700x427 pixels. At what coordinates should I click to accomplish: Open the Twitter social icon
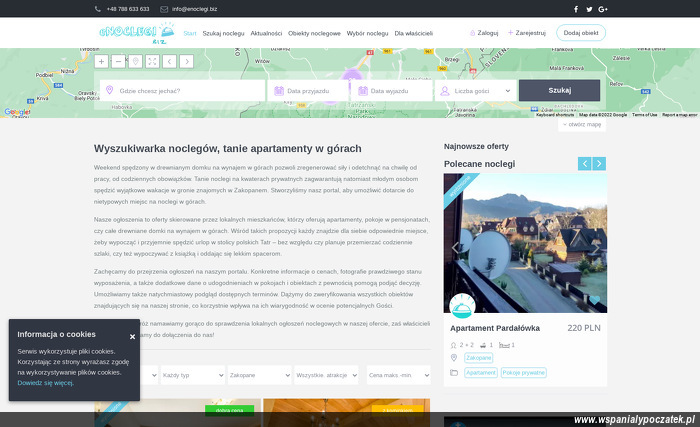(589, 9)
